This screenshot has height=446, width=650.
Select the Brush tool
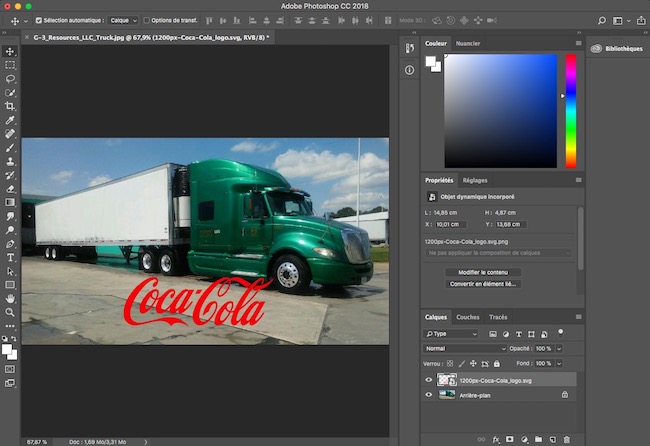pyautogui.click(x=10, y=148)
